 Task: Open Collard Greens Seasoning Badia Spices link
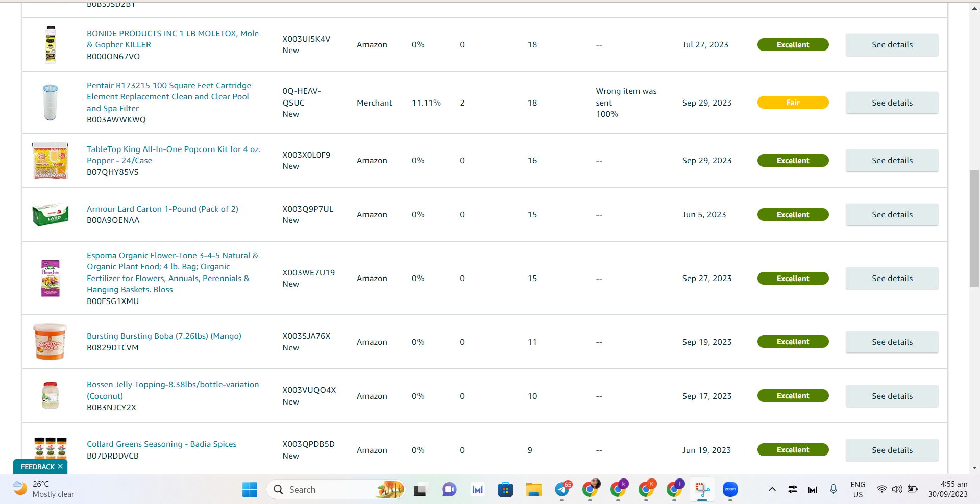tap(162, 444)
